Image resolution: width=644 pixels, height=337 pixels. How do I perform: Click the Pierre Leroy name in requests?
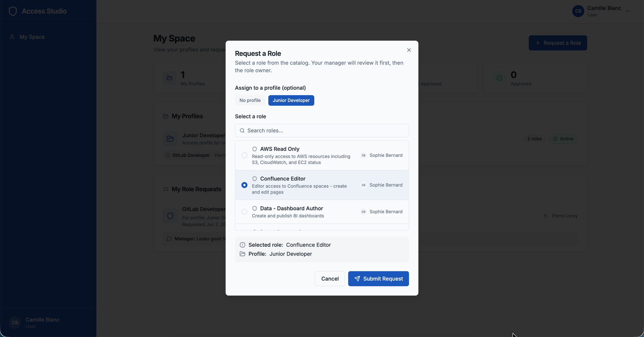[564, 216]
